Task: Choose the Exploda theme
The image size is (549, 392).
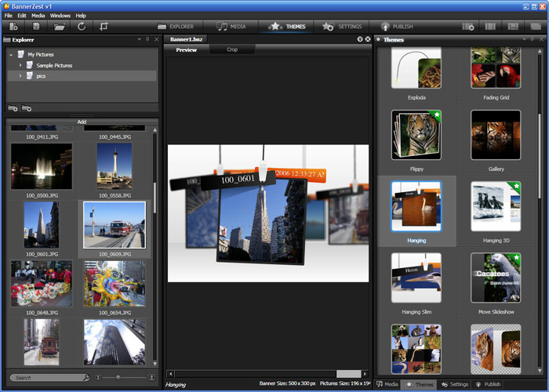Action: click(416, 67)
